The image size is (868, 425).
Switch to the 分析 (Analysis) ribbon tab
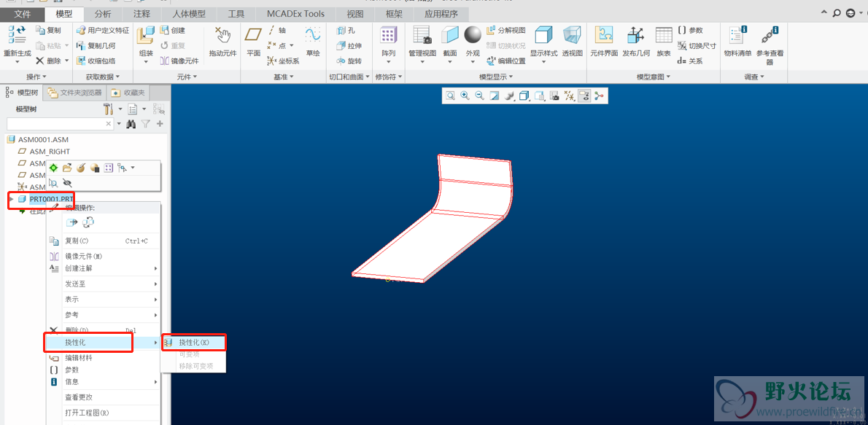[x=102, y=14]
